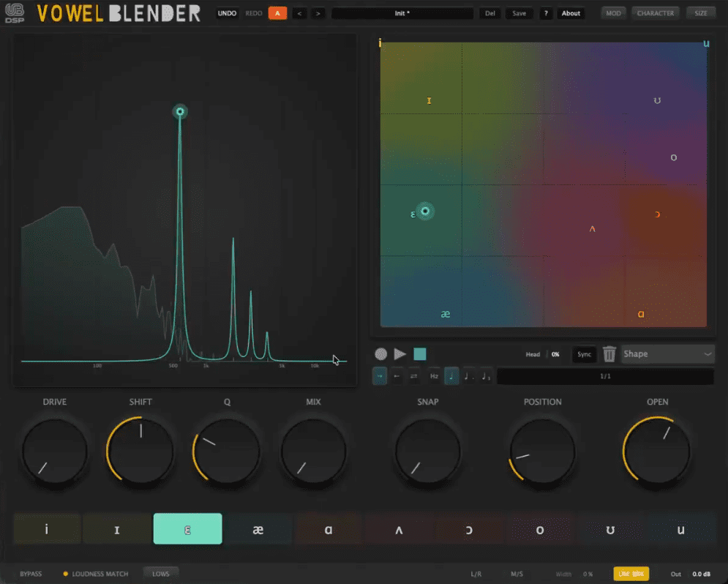Click the Out 0.0 dB value
The width and height of the screenshot is (728, 584).
pyautogui.click(x=701, y=574)
